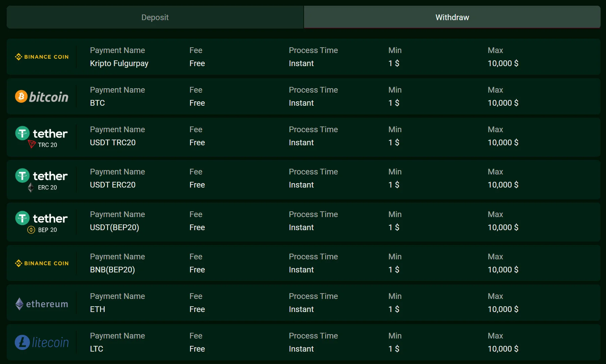Click the 1 $ min in USDT ERC20 row
This screenshot has width=606, height=364.
[394, 185]
